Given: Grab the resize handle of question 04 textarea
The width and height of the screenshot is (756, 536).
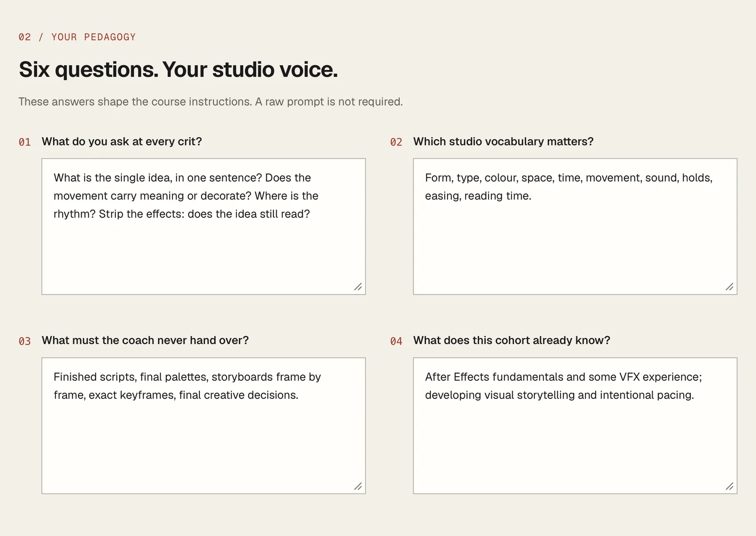Looking at the screenshot, I should coord(730,486).
